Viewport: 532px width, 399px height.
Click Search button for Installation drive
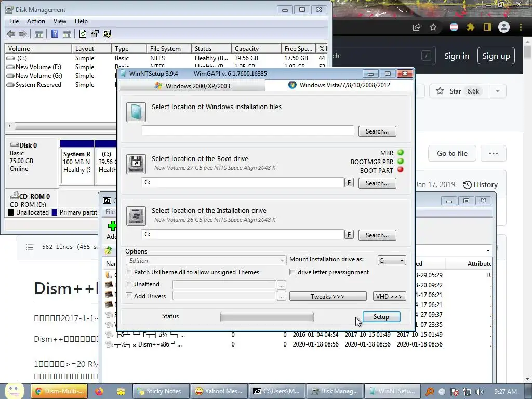pyautogui.click(x=377, y=235)
